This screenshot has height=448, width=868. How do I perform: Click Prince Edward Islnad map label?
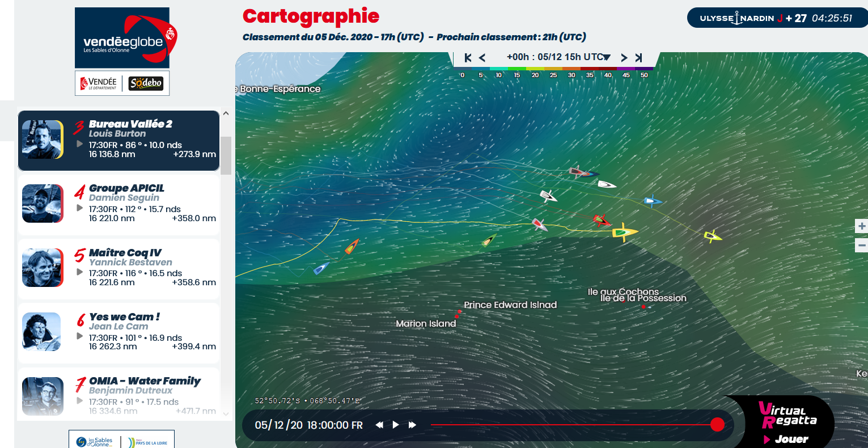pos(510,305)
